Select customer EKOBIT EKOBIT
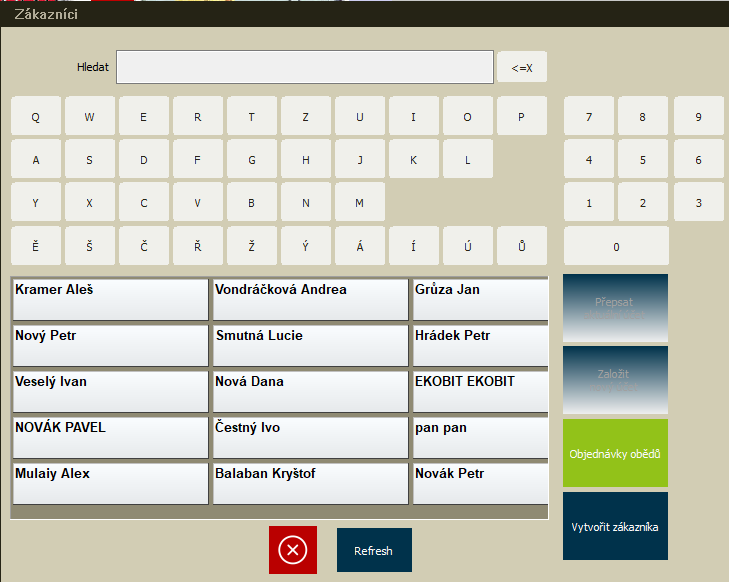The image size is (729, 582). coord(480,391)
